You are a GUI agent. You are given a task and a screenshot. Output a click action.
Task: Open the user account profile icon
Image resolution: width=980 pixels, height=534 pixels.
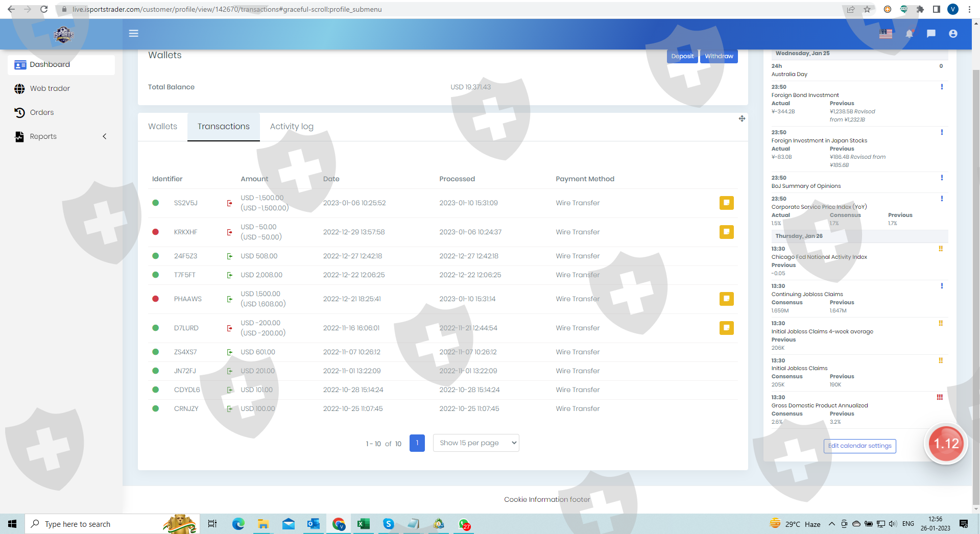[953, 34]
